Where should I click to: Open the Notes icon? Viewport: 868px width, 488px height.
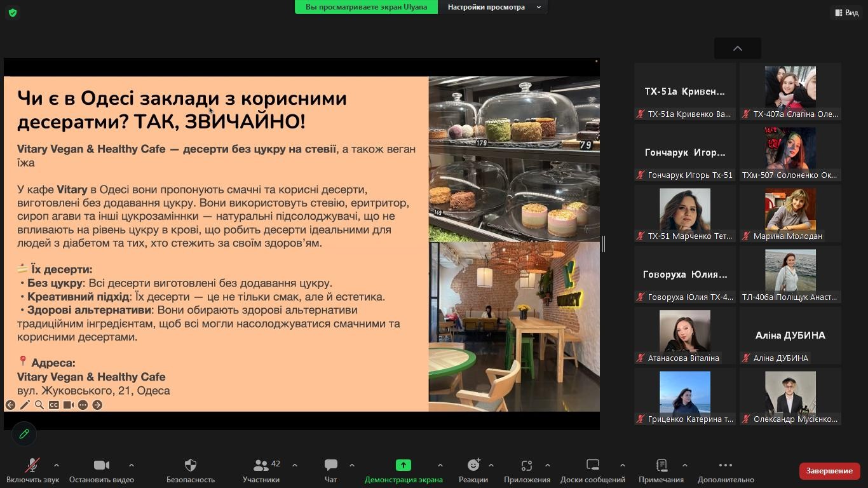(x=661, y=466)
